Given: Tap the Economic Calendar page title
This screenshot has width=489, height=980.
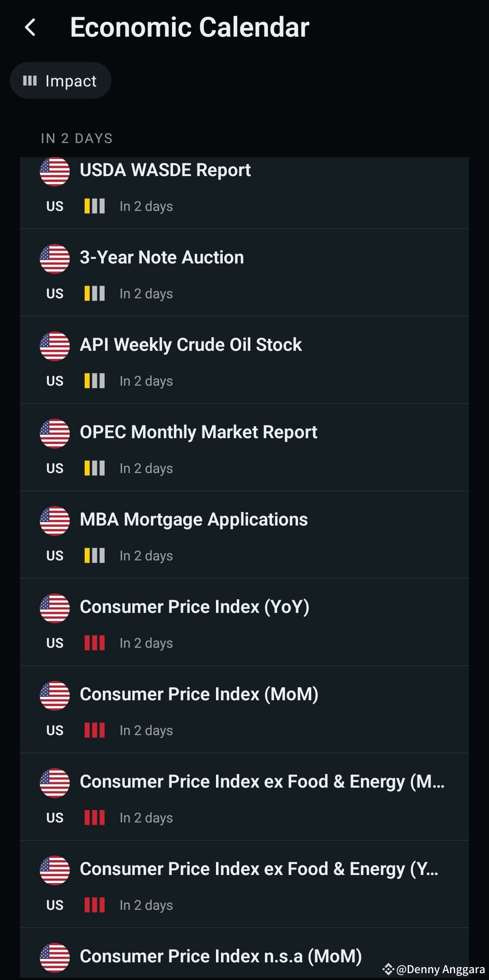Looking at the screenshot, I should pyautogui.click(x=190, y=28).
